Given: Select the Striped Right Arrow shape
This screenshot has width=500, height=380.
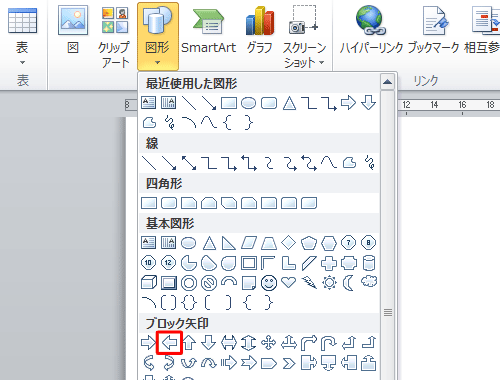Looking at the screenshot, I should 229,363.
